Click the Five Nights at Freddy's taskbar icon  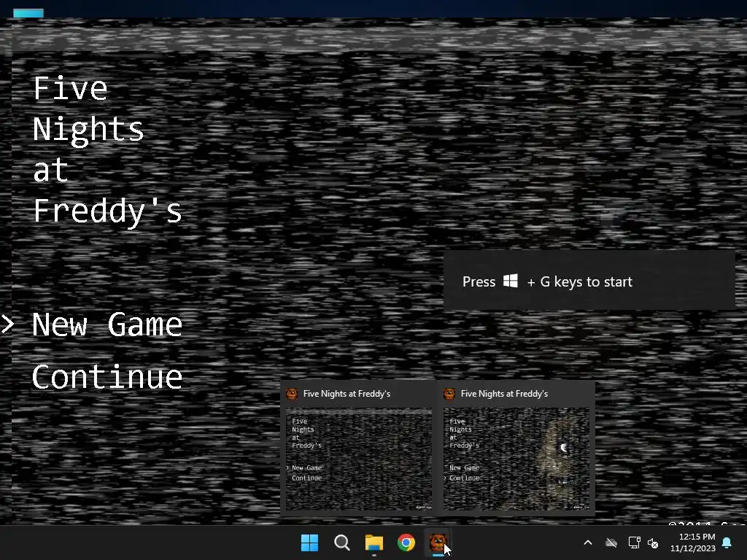(438, 542)
